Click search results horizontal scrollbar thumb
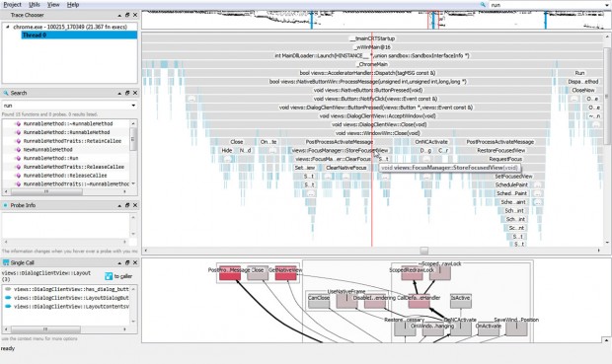 [46, 191]
